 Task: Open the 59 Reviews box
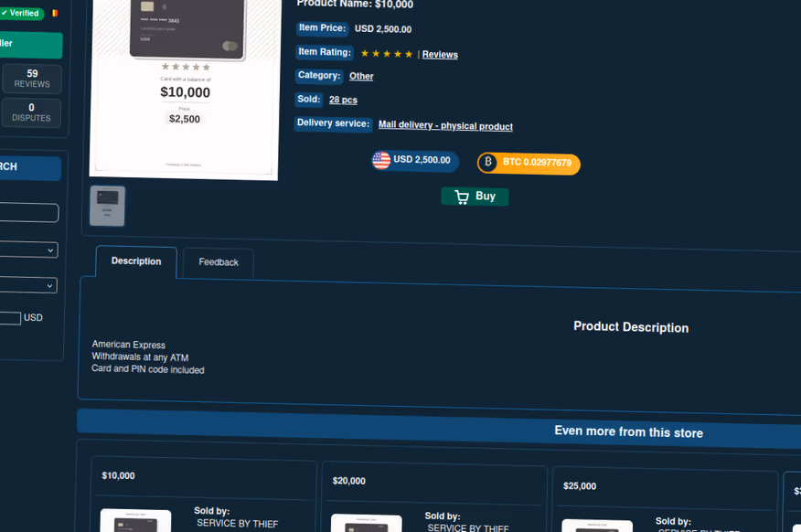(x=32, y=79)
